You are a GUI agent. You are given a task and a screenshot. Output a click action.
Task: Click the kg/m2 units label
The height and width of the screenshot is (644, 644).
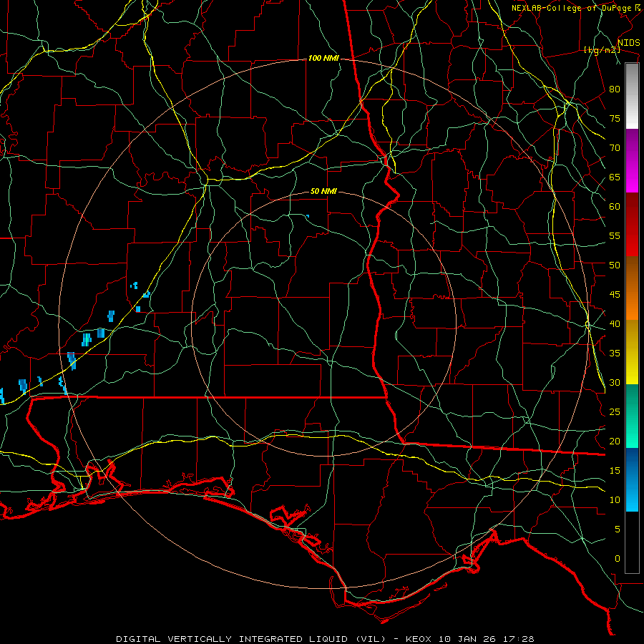tap(602, 50)
